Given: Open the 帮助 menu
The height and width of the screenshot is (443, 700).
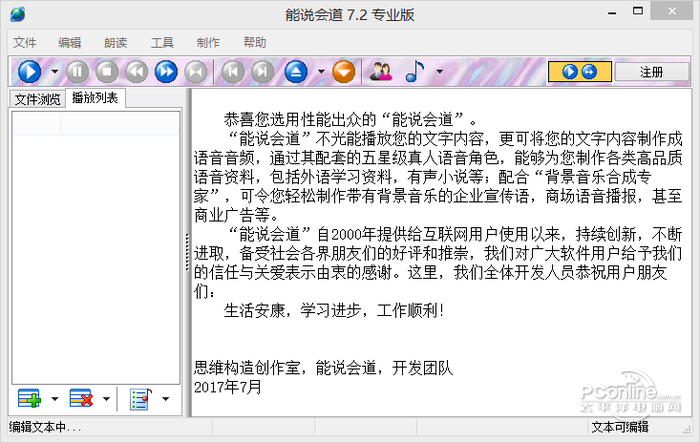Looking at the screenshot, I should [254, 42].
